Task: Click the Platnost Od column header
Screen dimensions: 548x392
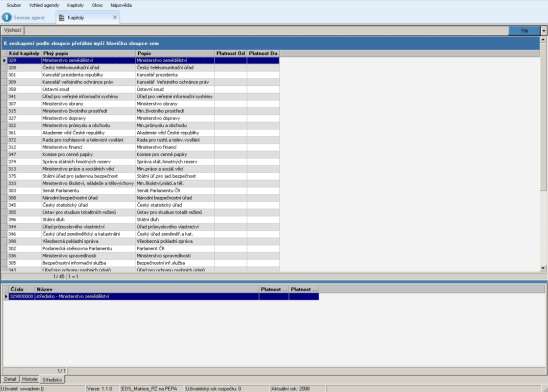Action: point(231,53)
